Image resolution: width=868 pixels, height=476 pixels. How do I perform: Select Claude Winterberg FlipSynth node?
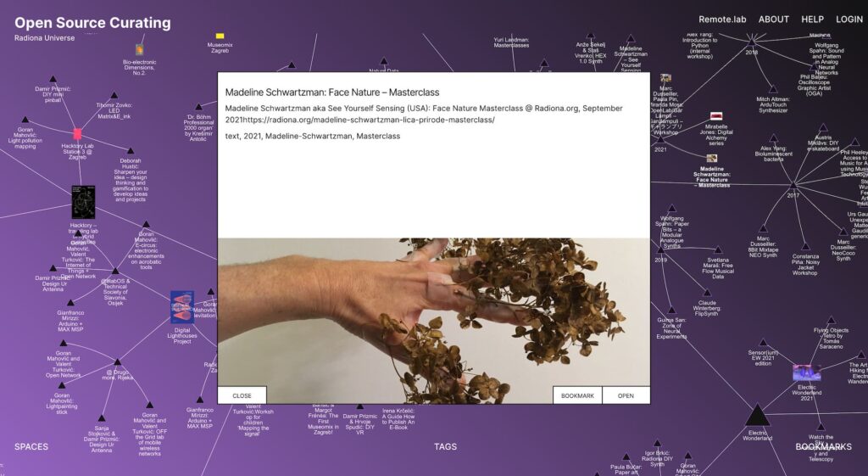707,293
